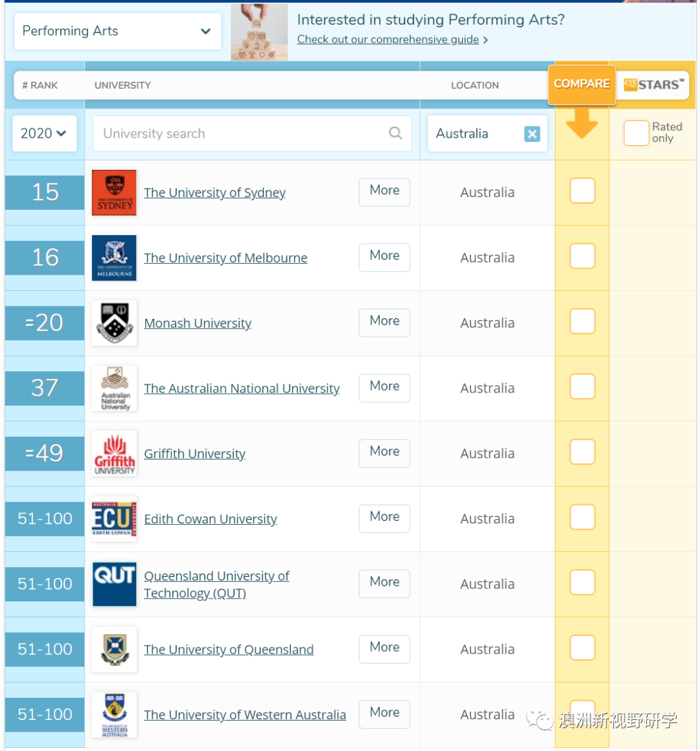Enable the Rated only checkbox
700x751 pixels.
(636, 133)
